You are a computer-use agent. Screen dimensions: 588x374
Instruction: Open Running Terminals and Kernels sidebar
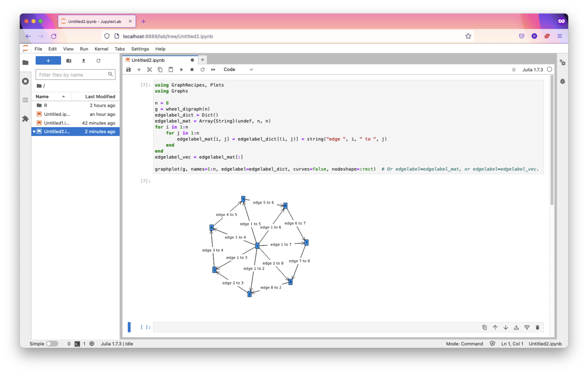25,81
